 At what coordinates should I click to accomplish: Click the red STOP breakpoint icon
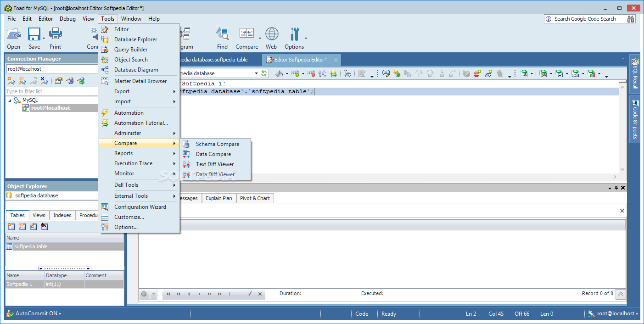click(477, 73)
